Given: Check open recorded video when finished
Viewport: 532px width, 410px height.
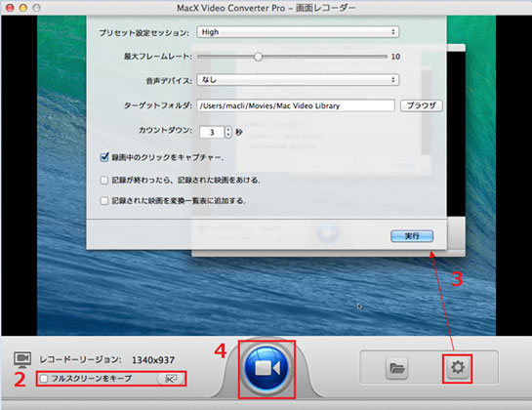Looking at the screenshot, I should click(104, 181).
